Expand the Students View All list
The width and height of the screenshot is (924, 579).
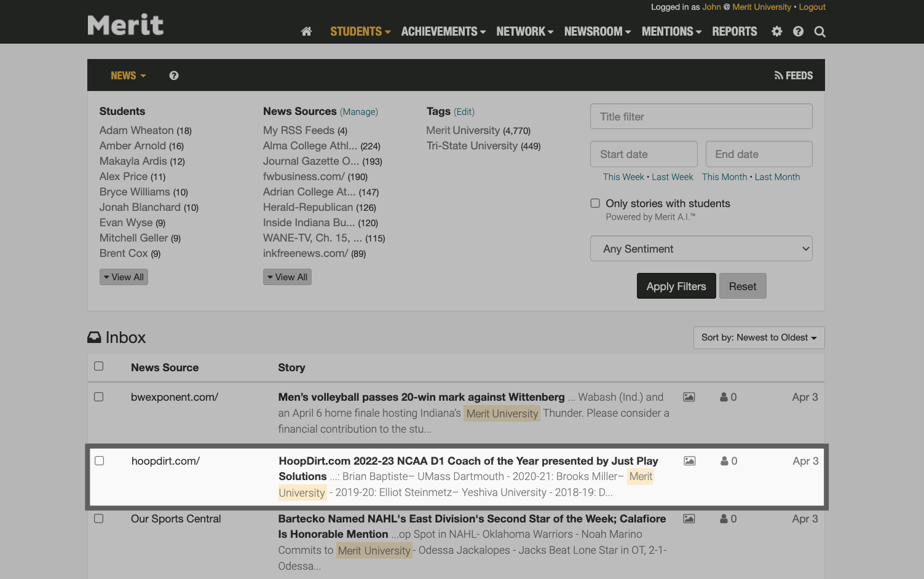tap(124, 277)
